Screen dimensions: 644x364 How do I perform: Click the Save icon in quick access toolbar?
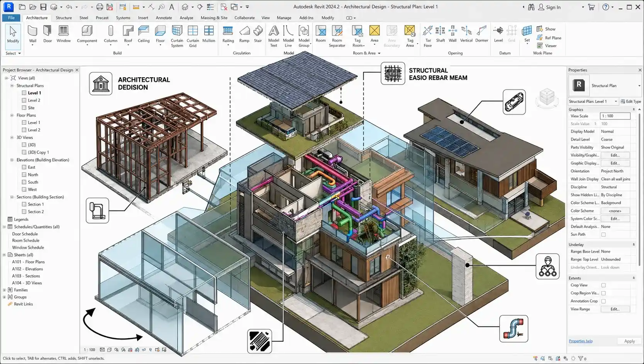[43, 7]
